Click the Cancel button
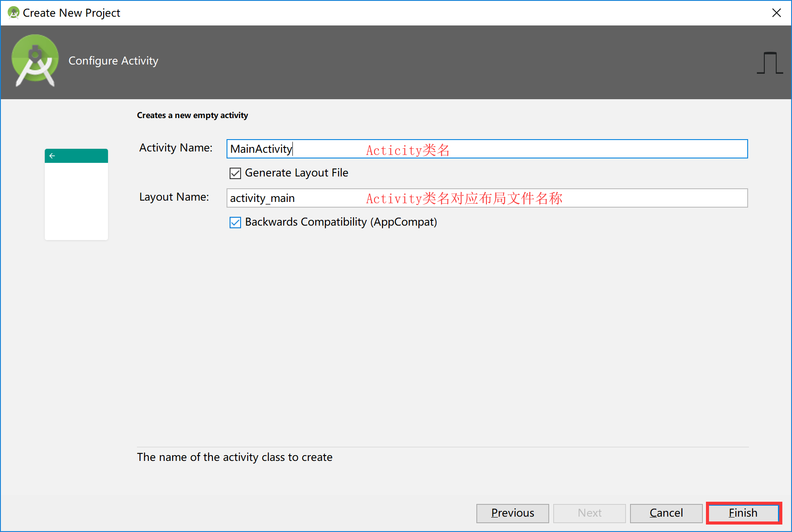This screenshot has width=792, height=532. tap(666, 513)
